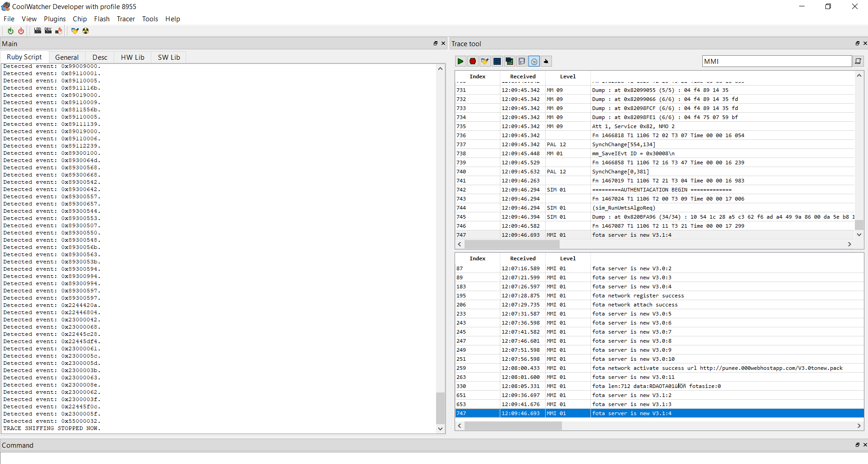868x464 pixels.
Task: Switch to the HW Lib tab
Action: (x=132, y=57)
